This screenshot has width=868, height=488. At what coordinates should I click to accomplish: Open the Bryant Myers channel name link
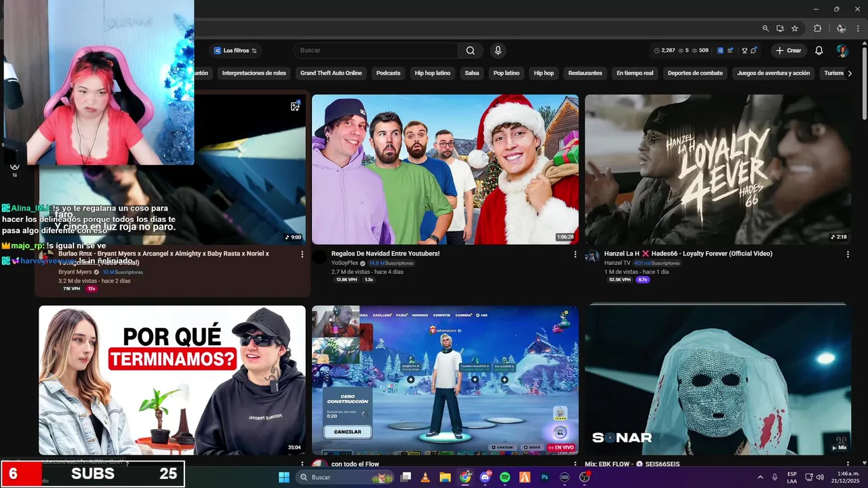tap(75, 272)
